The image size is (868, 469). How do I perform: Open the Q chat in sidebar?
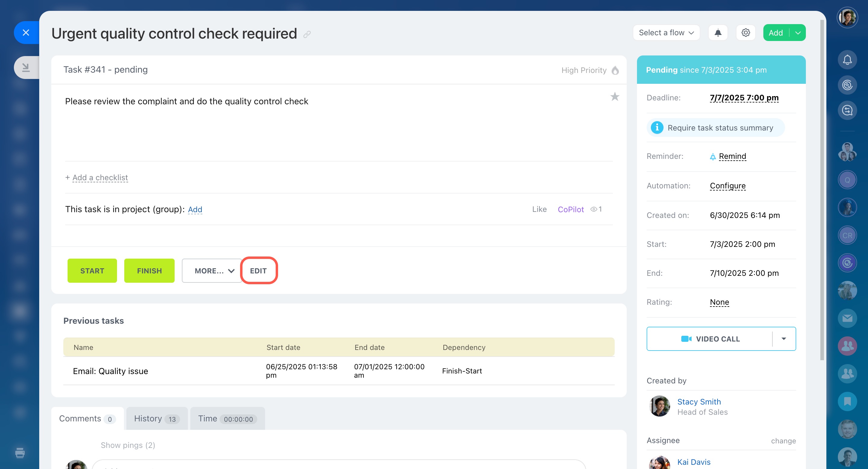point(847,180)
